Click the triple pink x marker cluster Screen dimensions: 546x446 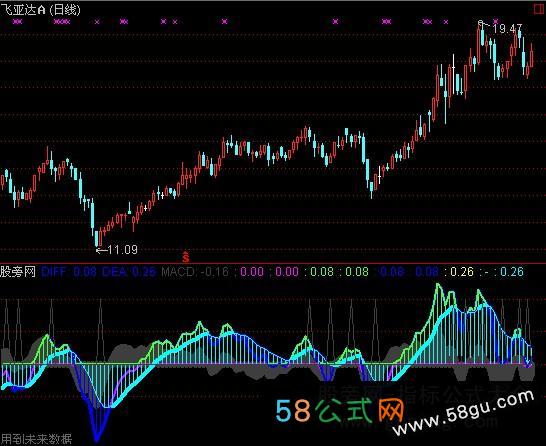pyautogui.click(x=62, y=22)
